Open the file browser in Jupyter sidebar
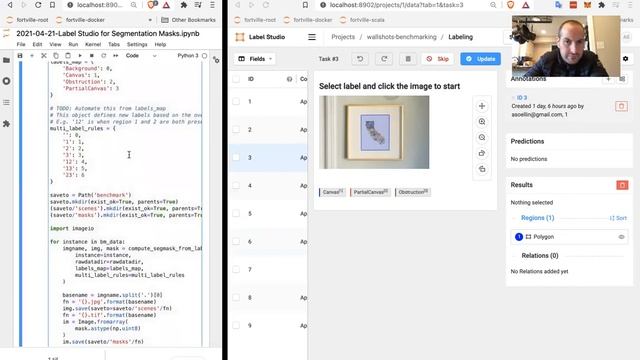Screen dimensions: 640x360 point(6,60)
